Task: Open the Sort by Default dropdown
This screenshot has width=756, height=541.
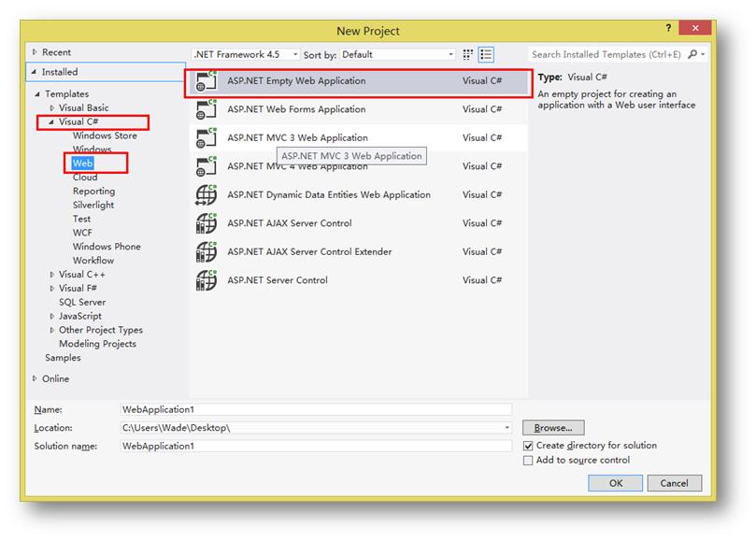Action: pos(397,55)
